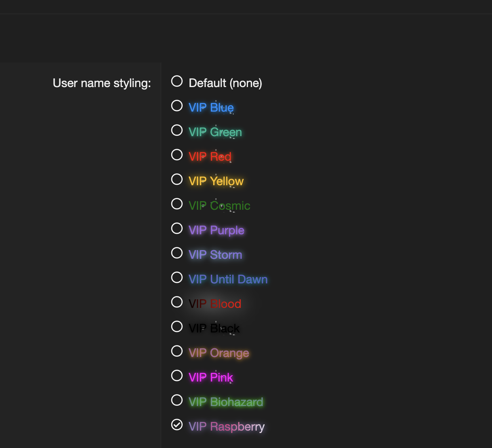
Task: Select the VIP Storm radio option
Action: click(x=177, y=253)
